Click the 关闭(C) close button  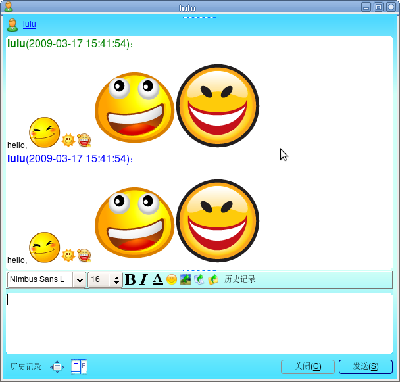pos(308,367)
